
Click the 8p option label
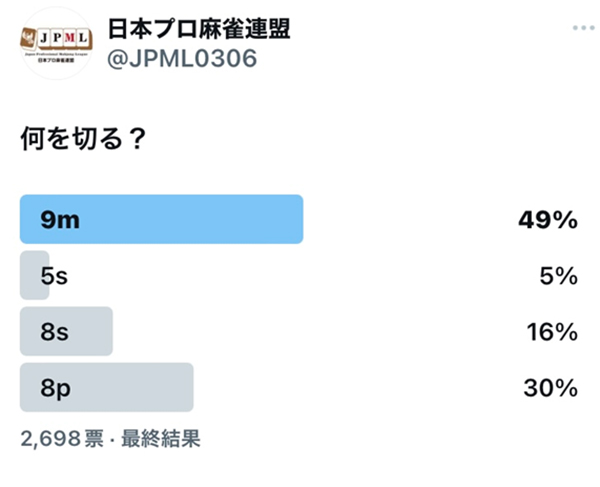(56, 389)
